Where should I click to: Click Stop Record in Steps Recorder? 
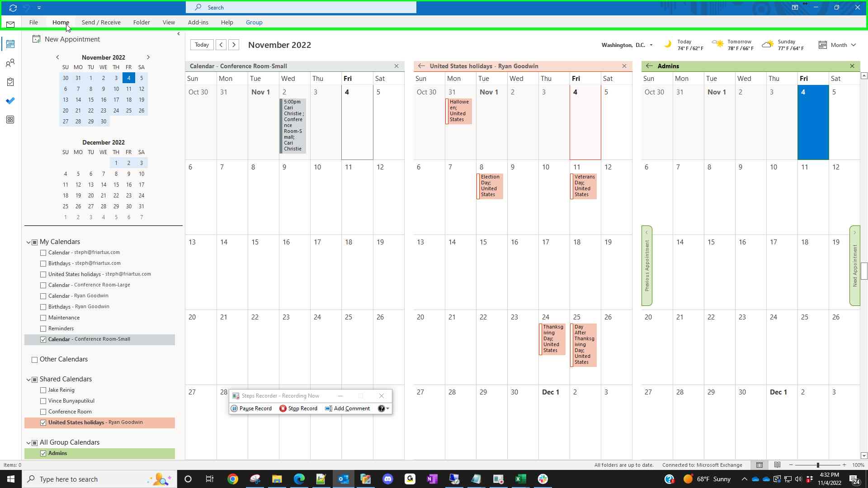coord(298,408)
